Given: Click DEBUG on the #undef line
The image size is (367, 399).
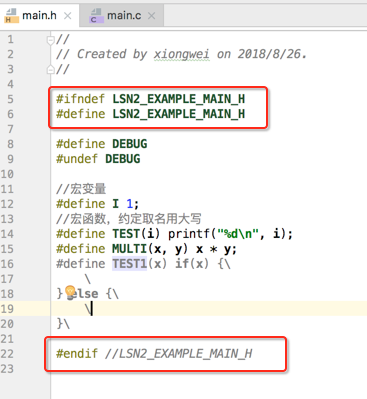Looking at the screenshot, I should (x=123, y=159).
